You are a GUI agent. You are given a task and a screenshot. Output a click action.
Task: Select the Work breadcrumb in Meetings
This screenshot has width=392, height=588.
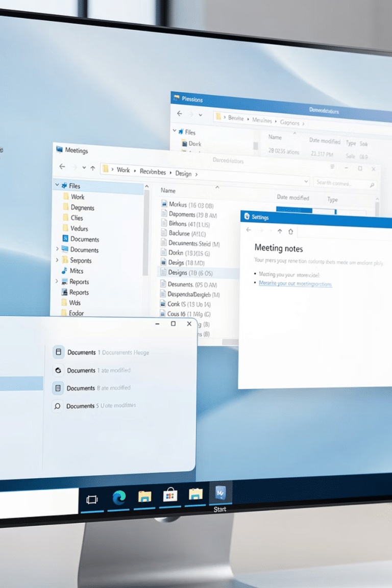click(123, 170)
